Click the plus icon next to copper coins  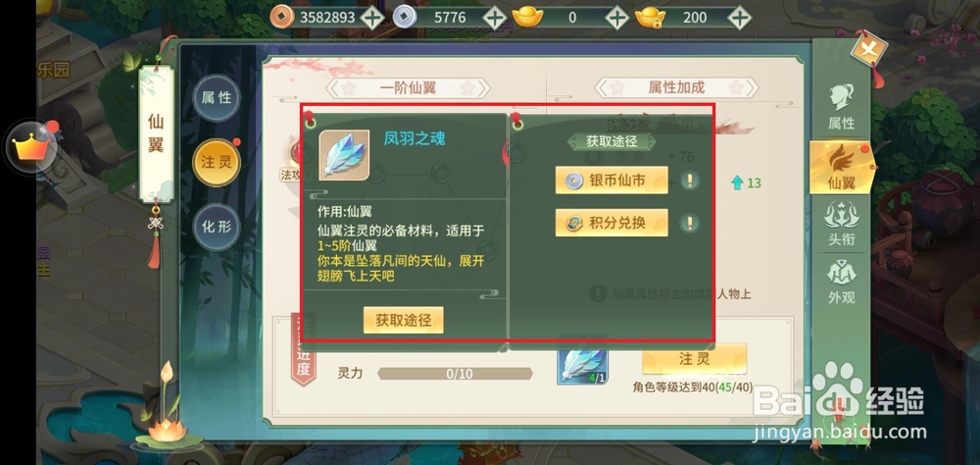[371, 18]
